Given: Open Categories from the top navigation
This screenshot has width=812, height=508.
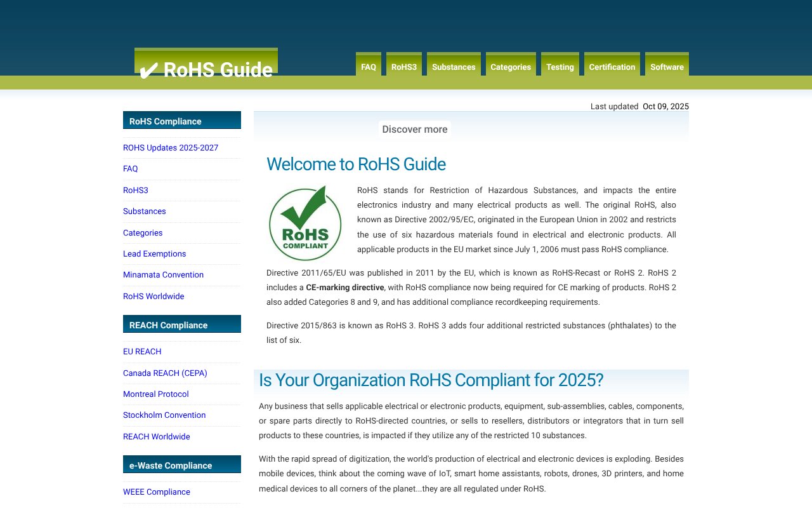Looking at the screenshot, I should [511, 66].
